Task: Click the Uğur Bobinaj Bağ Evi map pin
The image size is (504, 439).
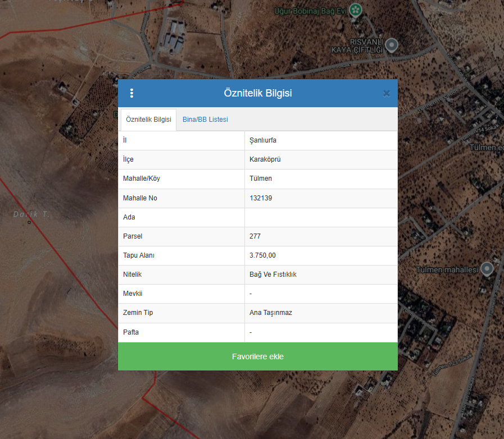Action: (x=355, y=10)
